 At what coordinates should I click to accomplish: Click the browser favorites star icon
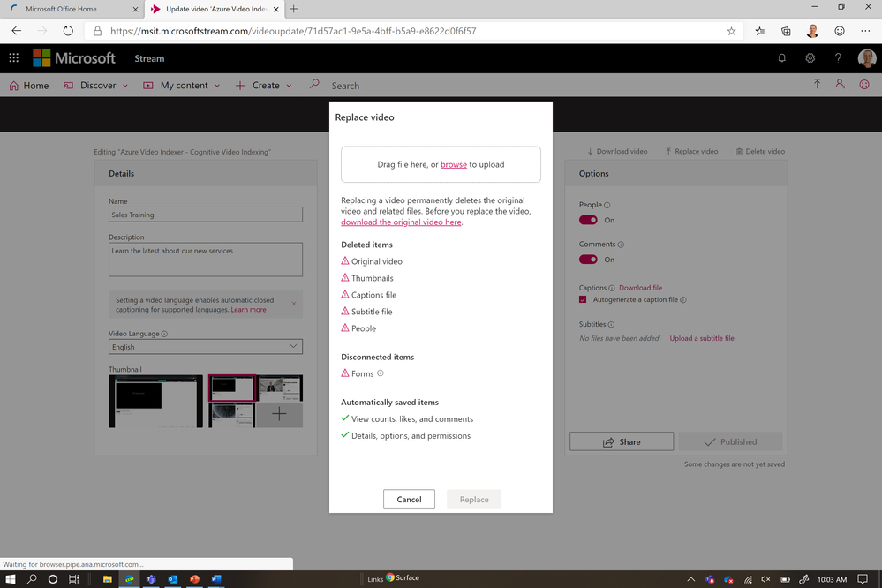[x=731, y=31]
